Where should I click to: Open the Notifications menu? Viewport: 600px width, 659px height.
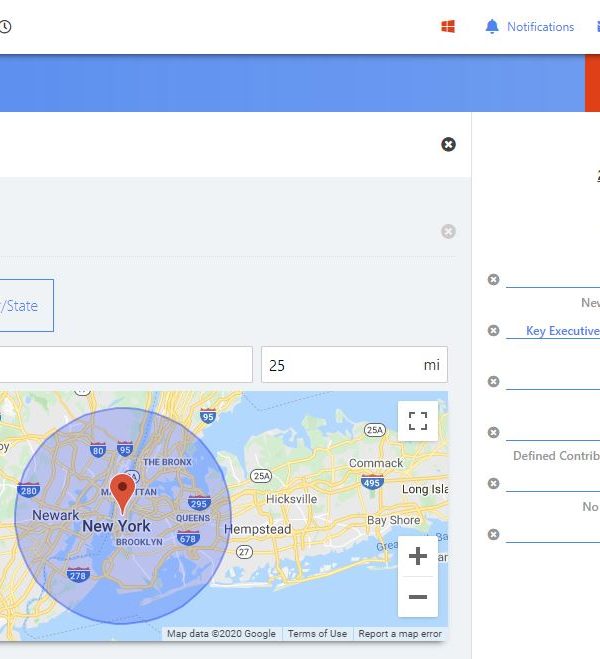(x=540, y=27)
